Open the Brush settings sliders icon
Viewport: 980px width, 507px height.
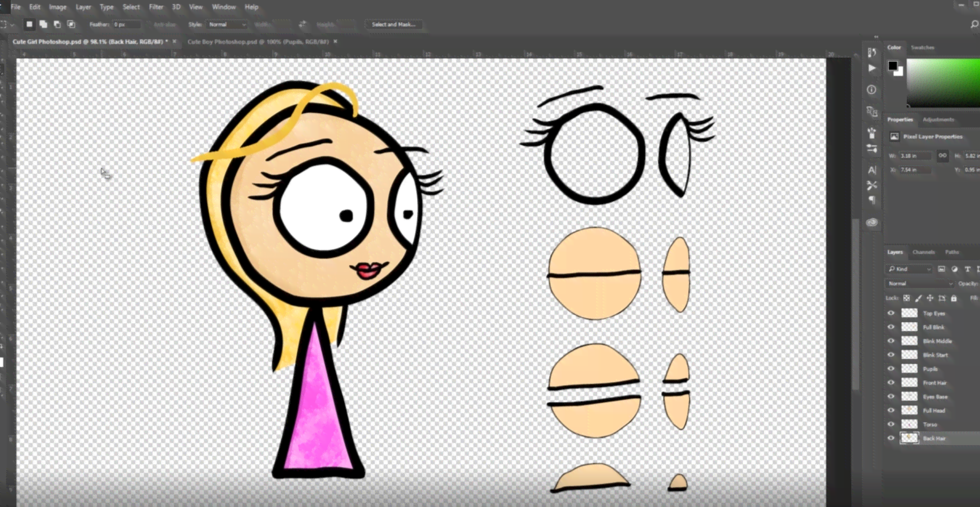[x=872, y=149]
